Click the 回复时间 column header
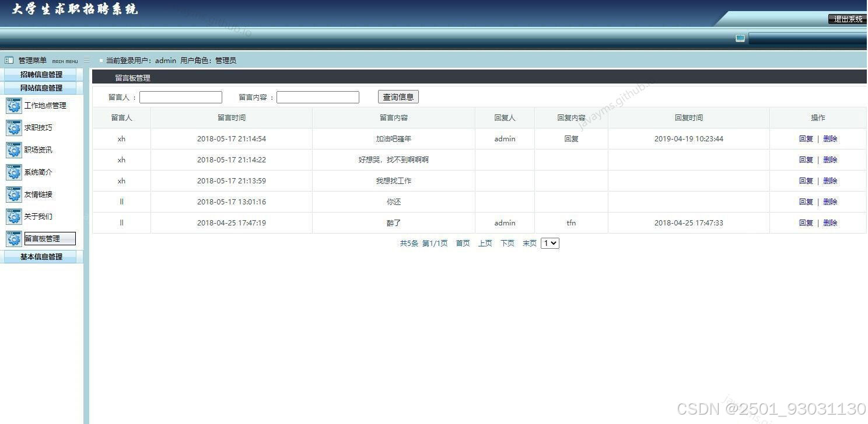868x424 pixels. click(x=689, y=118)
